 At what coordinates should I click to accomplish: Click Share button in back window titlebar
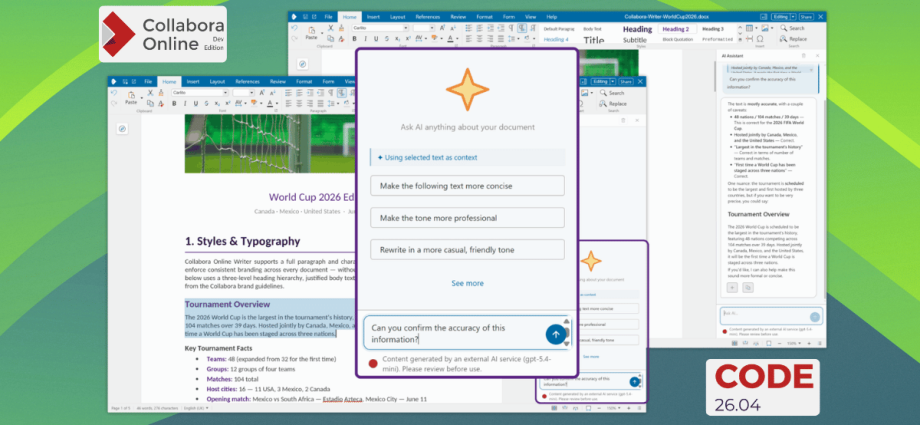807,17
